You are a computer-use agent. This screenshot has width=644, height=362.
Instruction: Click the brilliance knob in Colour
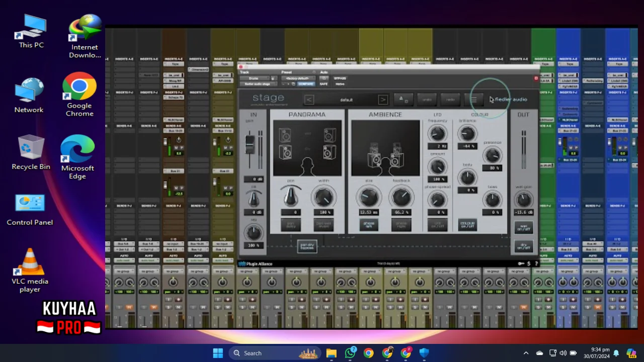pos(467,133)
